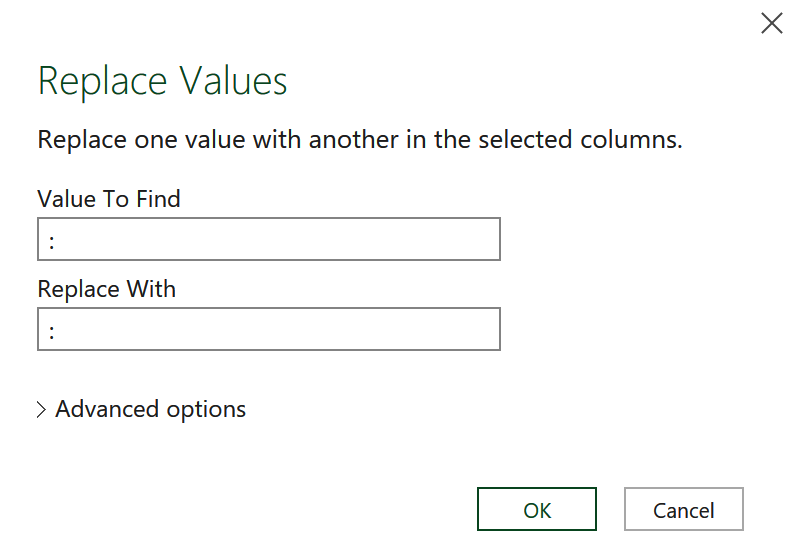Expand the Advanced options chevron arrow
This screenshot has width=793, height=543.
(41, 410)
